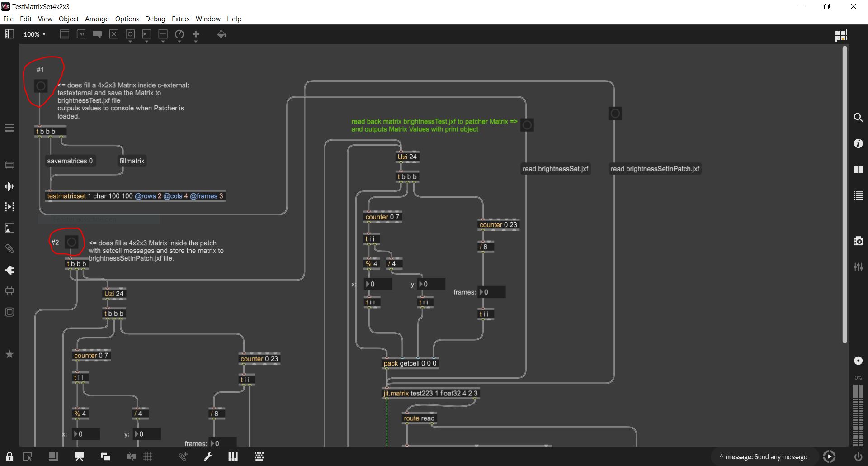The image size is (868, 466).
Task: Open the snapshots camera icon
Action: click(858, 241)
